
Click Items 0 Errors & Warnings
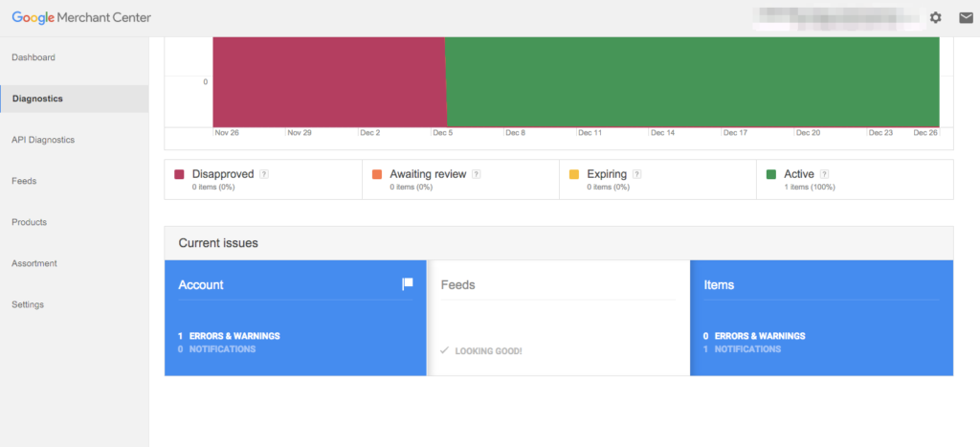(754, 336)
